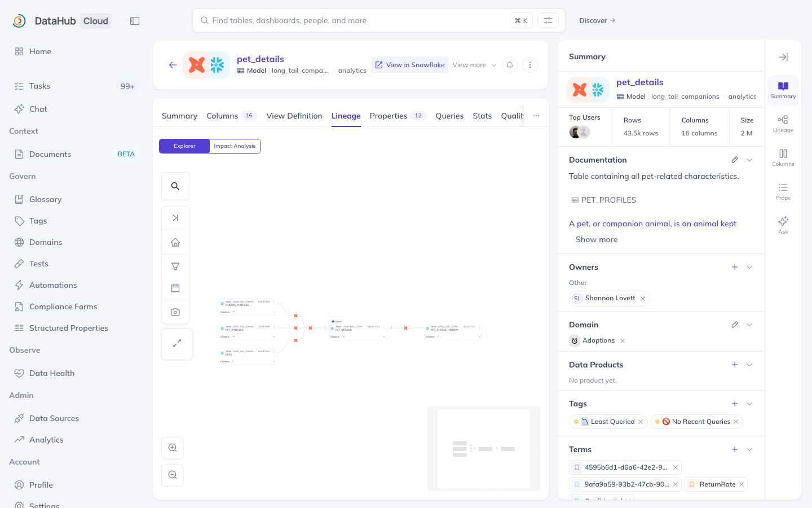Take lineage screenshot with camera icon
The width and height of the screenshot is (812, 508).
tap(175, 312)
